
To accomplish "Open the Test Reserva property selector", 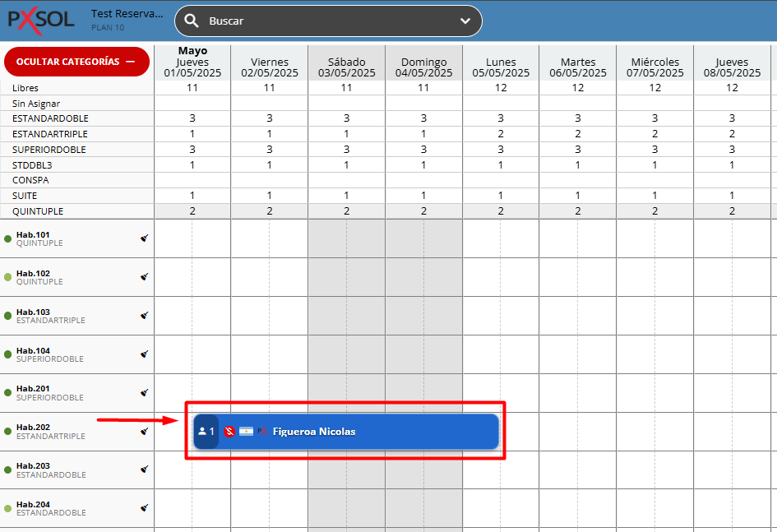I will click(x=127, y=15).
